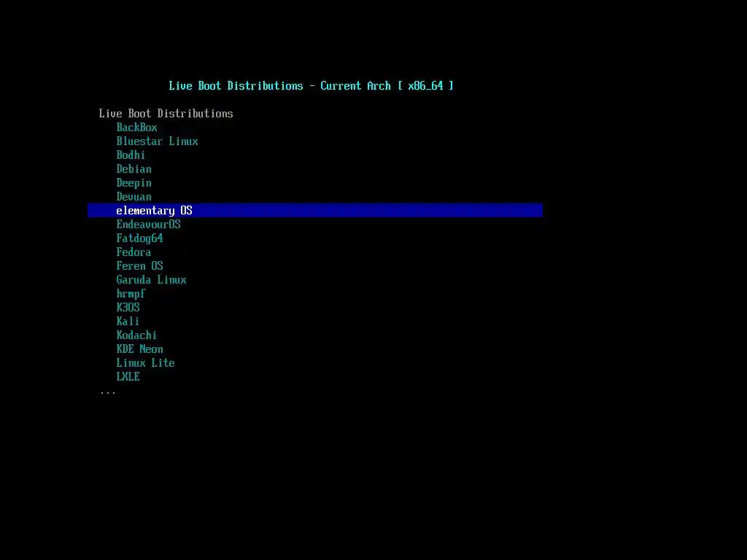The height and width of the screenshot is (560, 747).
Task: Select the K3OS entry
Action: 128,307
